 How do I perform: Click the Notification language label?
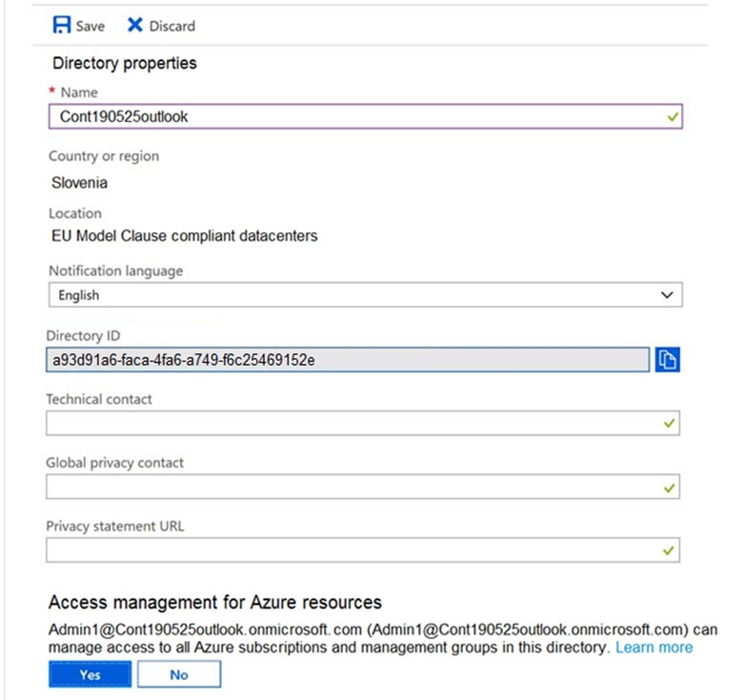[x=116, y=271]
